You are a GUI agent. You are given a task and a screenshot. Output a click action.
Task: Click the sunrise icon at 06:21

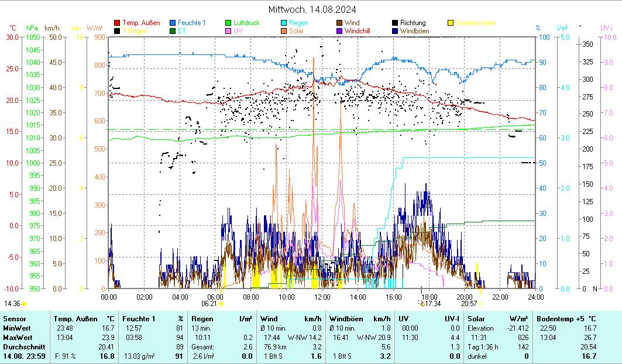221,304
